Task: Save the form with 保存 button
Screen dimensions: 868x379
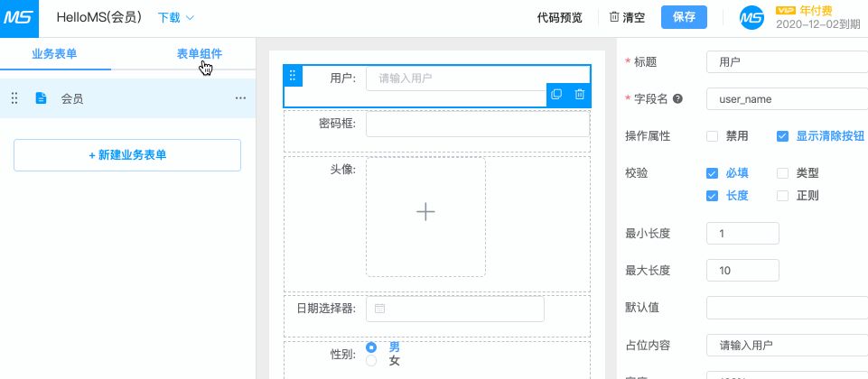Action: coord(684,17)
